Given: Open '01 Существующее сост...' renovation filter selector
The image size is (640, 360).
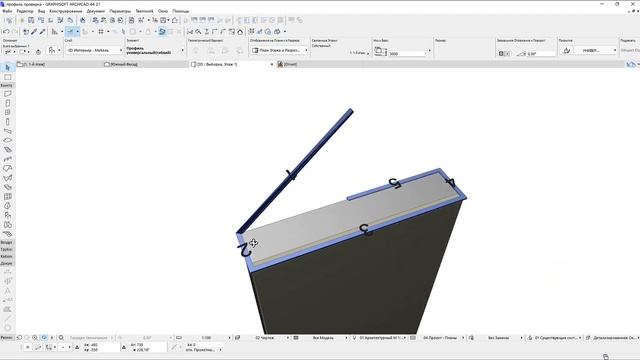Looking at the screenshot, I should tap(557, 338).
